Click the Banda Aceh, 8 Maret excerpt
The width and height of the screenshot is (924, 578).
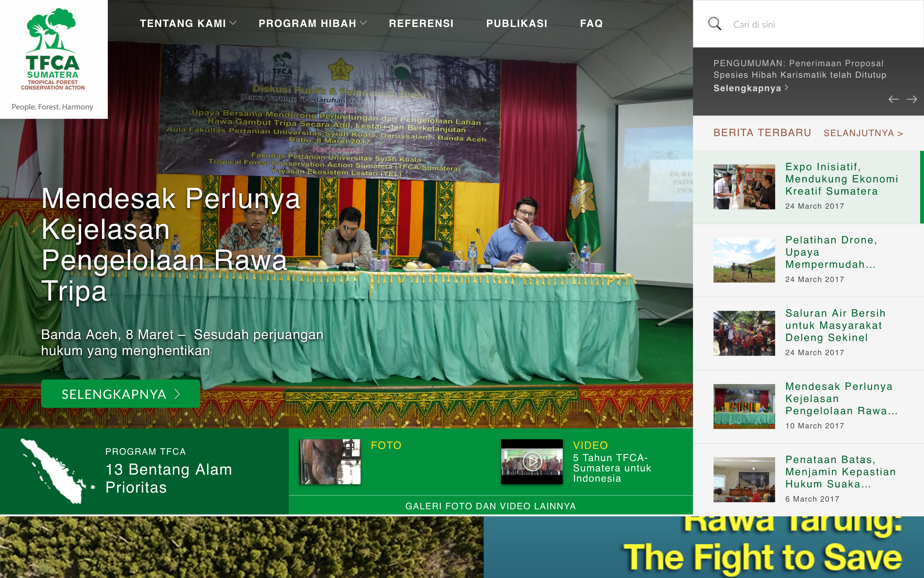[x=182, y=343]
